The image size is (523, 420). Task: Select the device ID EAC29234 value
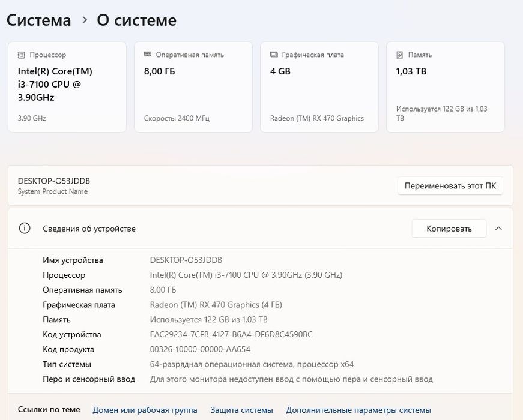[231, 334]
